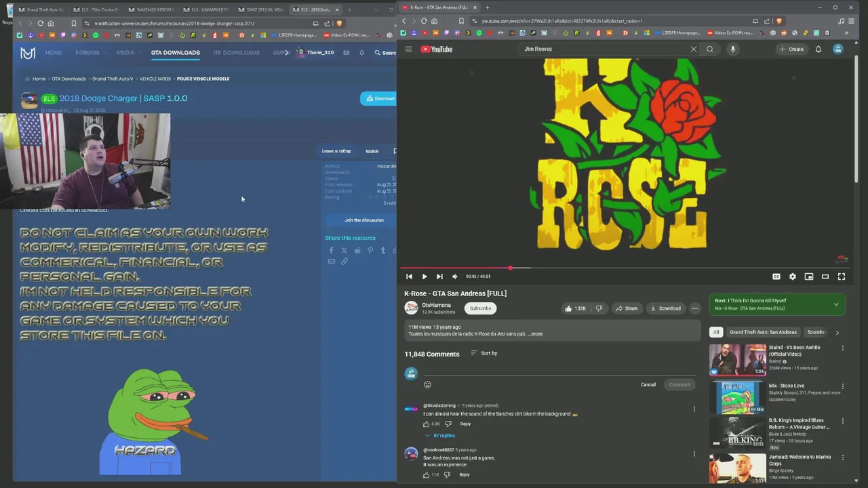The image size is (868, 488).
Task: Dislike the K-Rose video
Action: pyautogui.click(x=599, y=308)
